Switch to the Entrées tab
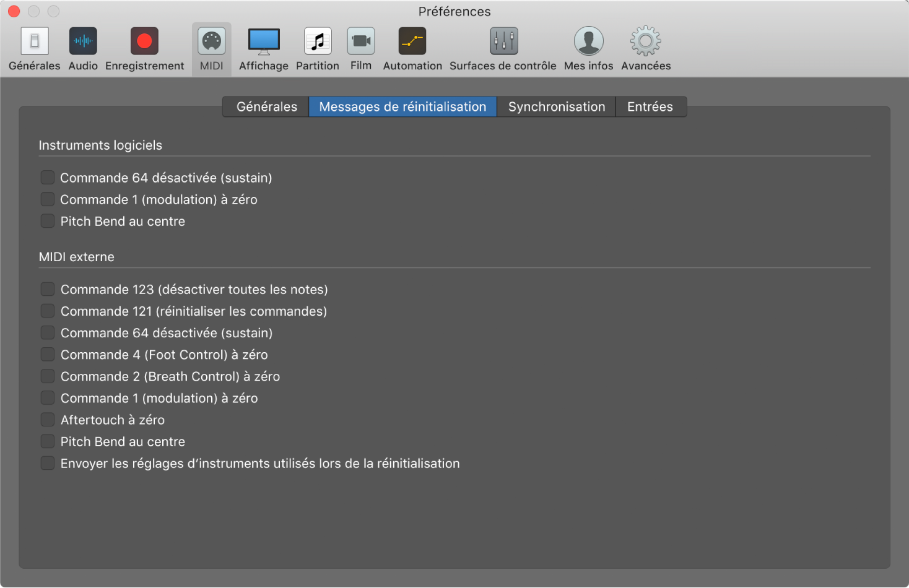Image resolution: width=909 pixels, height=588 pixels. 650,106
